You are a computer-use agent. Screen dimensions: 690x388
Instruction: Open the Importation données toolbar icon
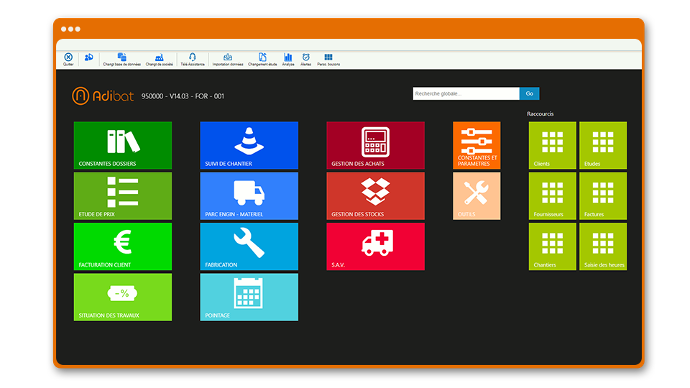click(228, 57)
